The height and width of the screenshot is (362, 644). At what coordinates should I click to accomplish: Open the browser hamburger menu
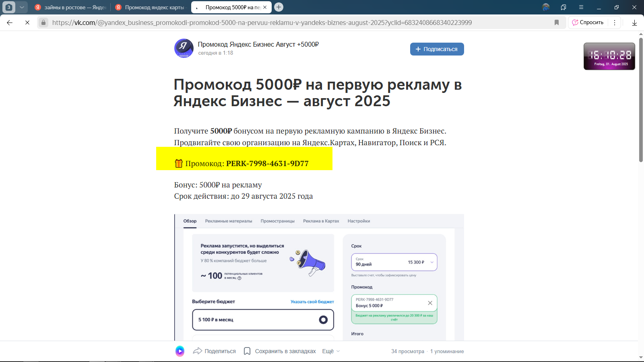click(x=581, y=7)
